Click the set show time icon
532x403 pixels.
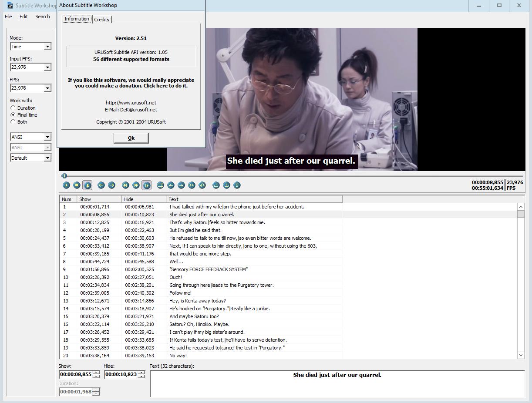coord(171,185)
